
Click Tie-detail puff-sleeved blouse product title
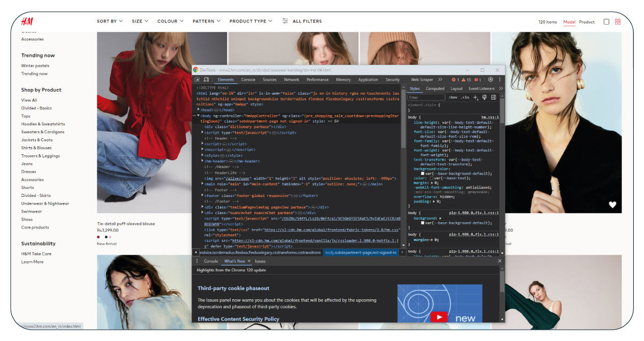126,224
